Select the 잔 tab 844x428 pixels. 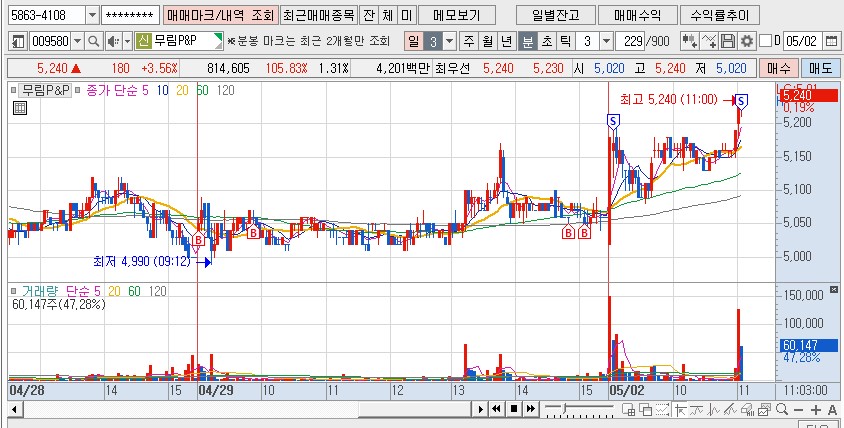tap(368, 15)
